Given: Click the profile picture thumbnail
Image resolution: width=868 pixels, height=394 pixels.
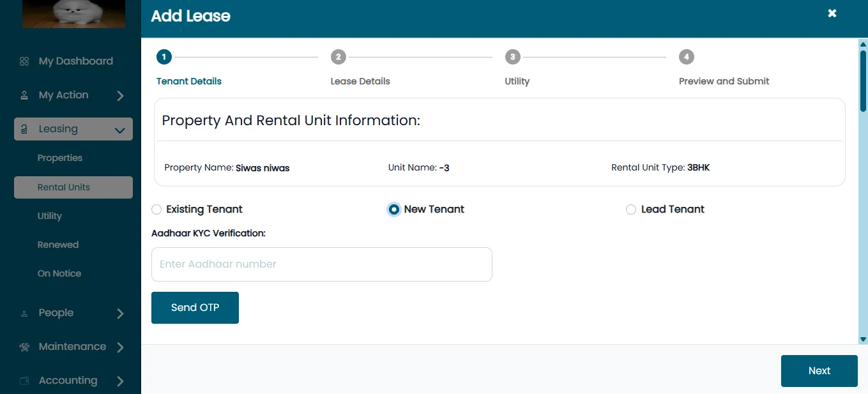Looking at the screenshot, I should click(73, 13).
